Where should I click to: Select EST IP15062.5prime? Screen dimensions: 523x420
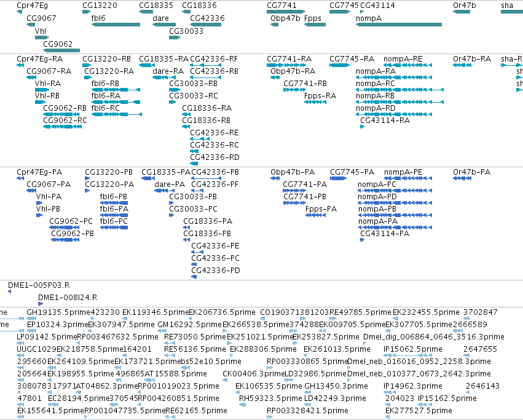[x=413, y=349]
